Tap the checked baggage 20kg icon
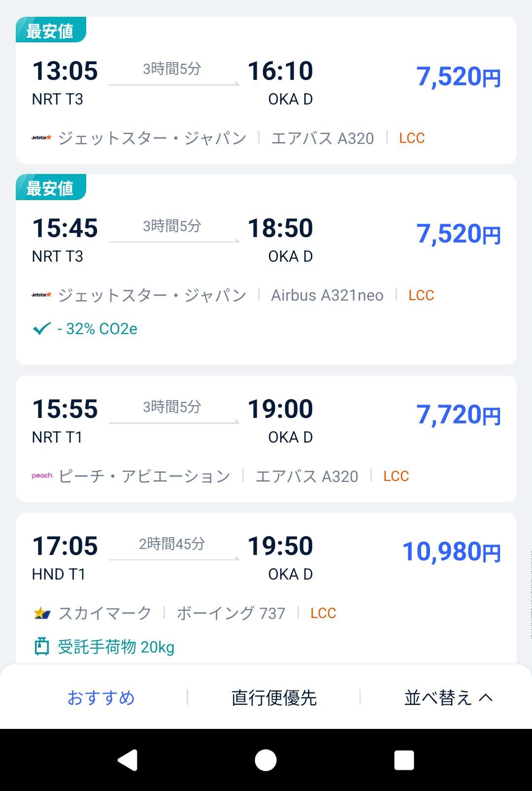The image size is (532, 791). point(42,647)
